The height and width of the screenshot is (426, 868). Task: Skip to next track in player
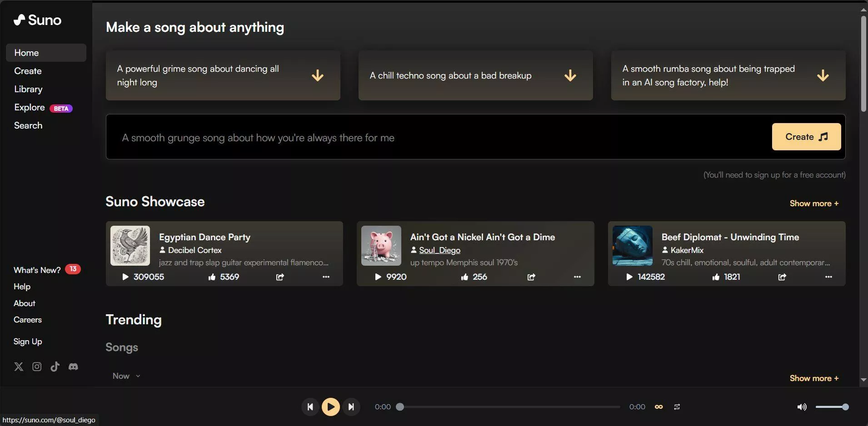[x=351, y=407]
